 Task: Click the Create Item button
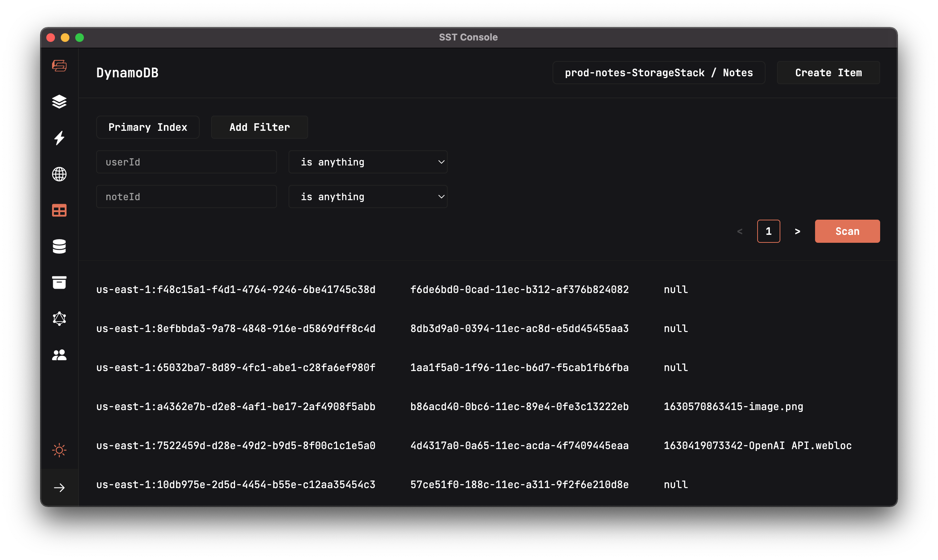pyautogui.click(x=828, y=73)
